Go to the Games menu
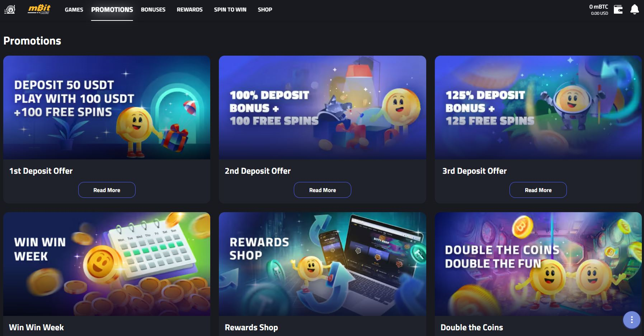 [74, 10]
